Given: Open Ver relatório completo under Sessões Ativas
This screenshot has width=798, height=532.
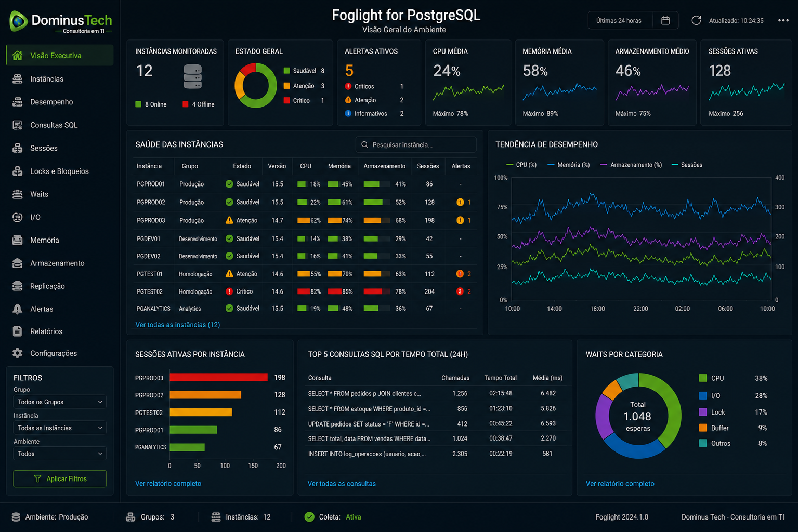Looking at the screenshot, I should click(x=168, y=484).
